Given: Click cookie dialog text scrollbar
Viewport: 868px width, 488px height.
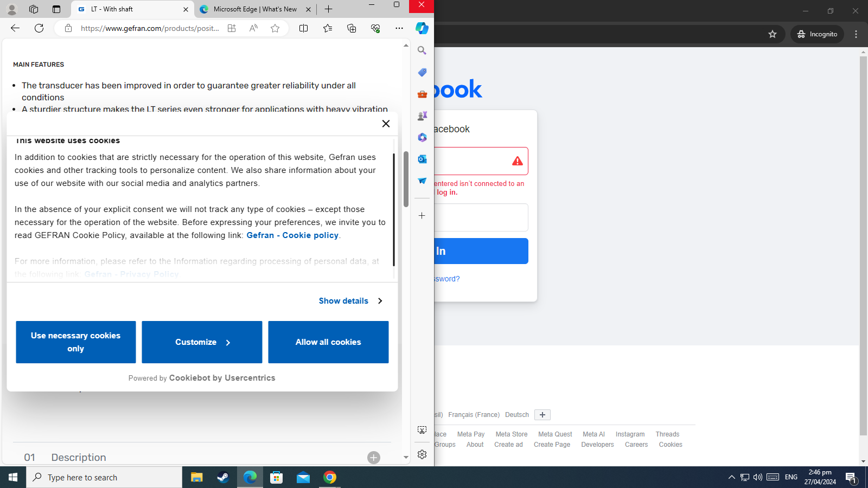Looking at the screenshot, I should coord(394,210).
